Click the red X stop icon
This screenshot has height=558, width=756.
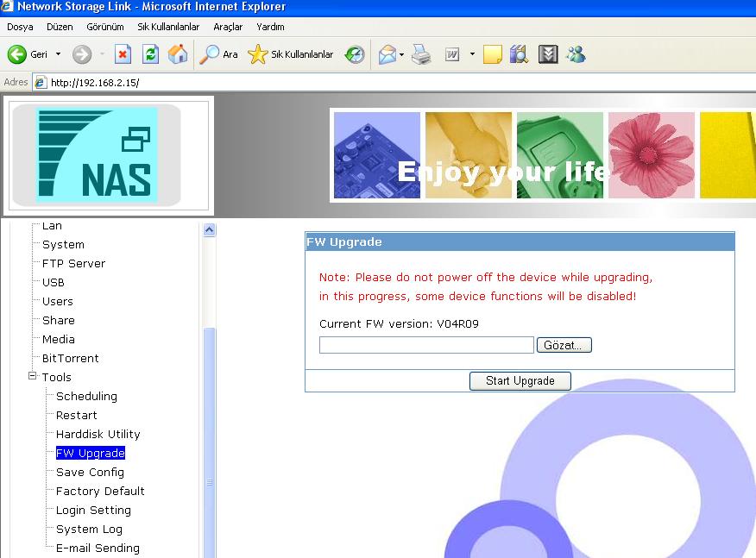[123, 54]
